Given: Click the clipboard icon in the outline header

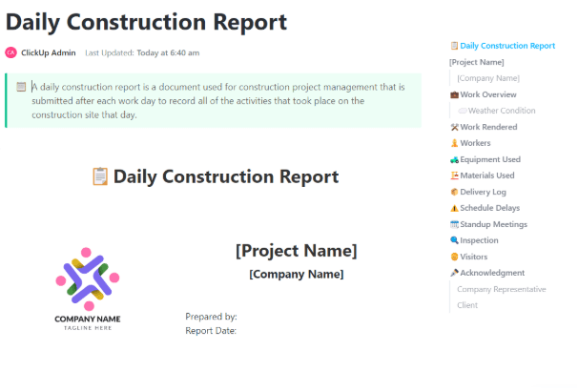Looking at the screenshot, I should tap(454, 46).
